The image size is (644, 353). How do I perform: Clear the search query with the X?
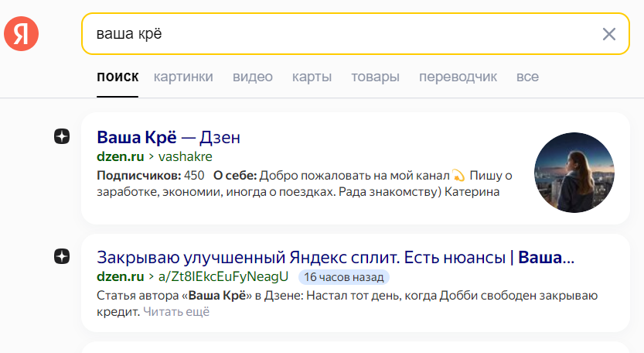(x=609, y=34)
